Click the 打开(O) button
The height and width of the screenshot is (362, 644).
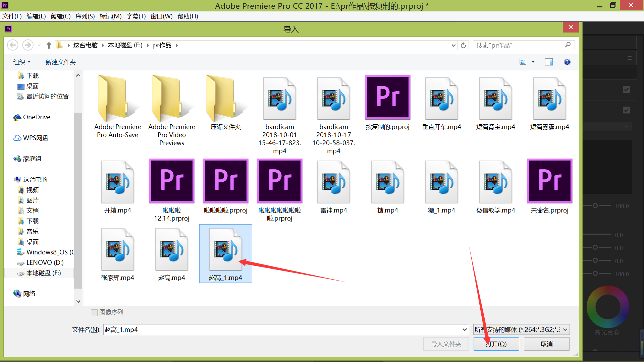tap(496, 344)
